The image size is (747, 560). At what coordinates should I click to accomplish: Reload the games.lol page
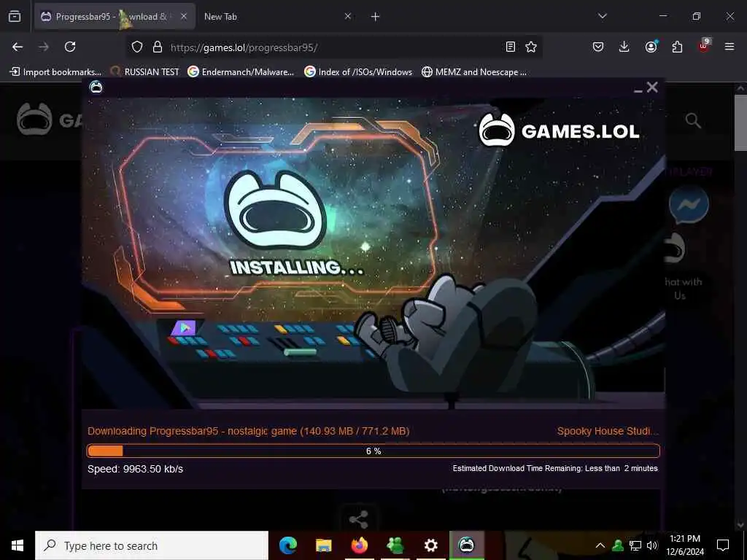tap(70, 47)
